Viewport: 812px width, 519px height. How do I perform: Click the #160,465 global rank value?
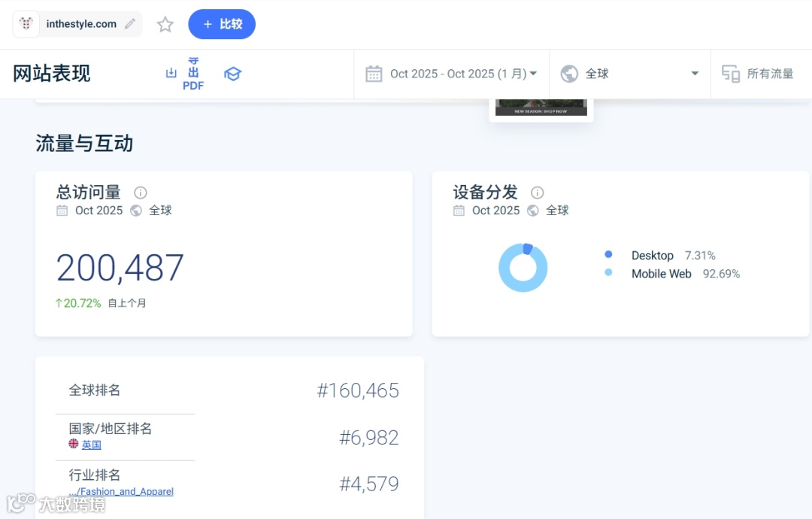point(358,390)
